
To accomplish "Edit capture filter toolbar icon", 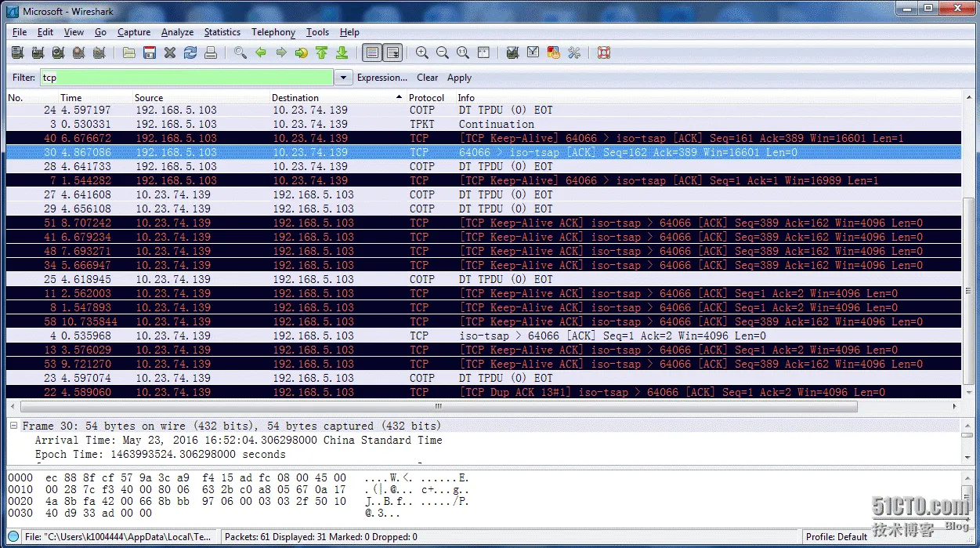I will pos(513,53).
